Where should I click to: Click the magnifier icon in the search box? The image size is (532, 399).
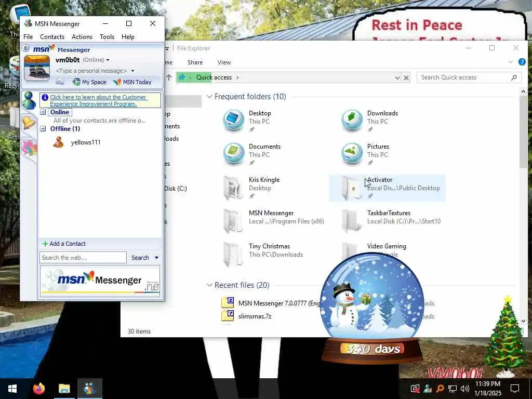[x=514, y=77]
